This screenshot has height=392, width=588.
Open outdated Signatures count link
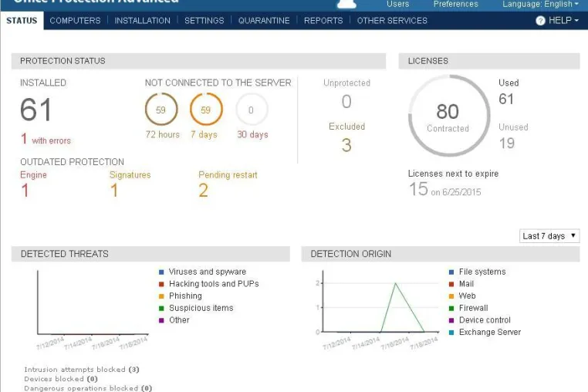(x=114, y=190)
